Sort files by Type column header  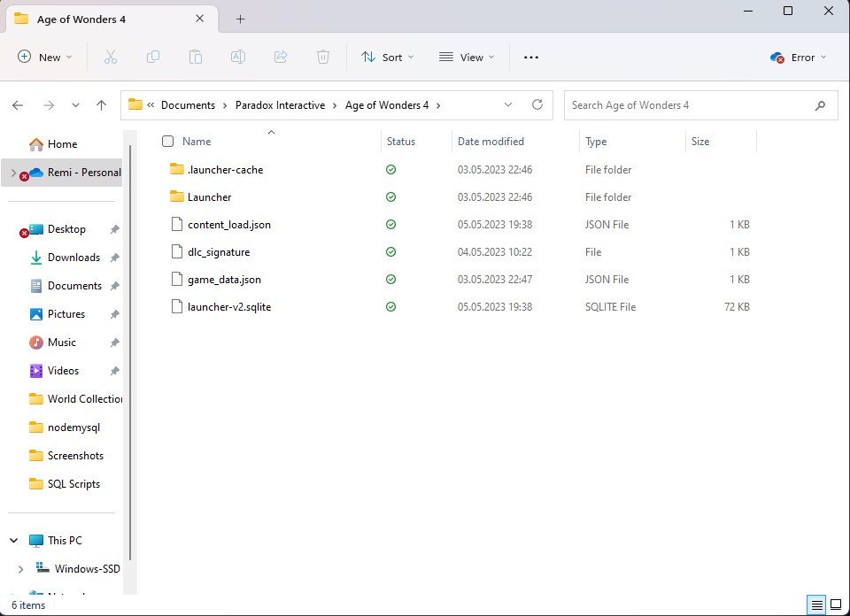pos(596,142)
